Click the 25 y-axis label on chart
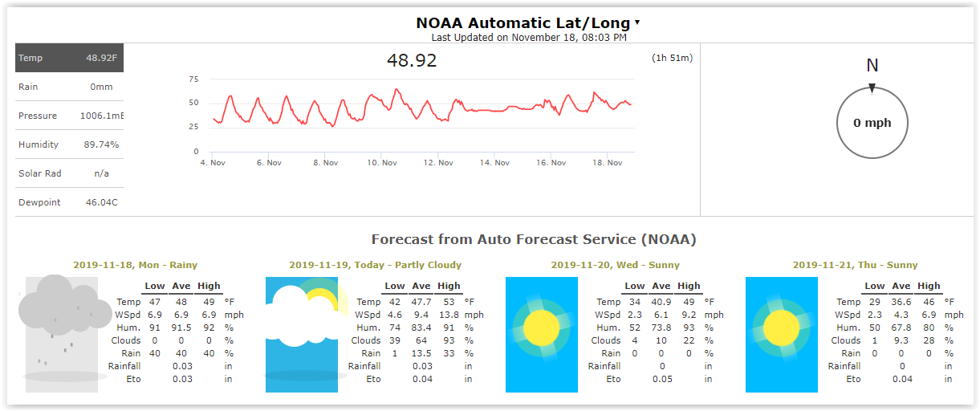Screen dimensions: 980x411 pyautogui.click(x=193, y=127)
